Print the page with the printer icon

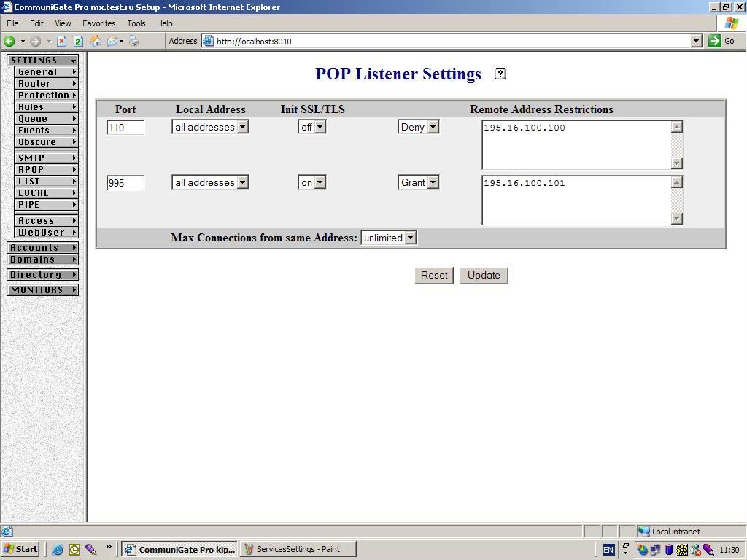(x=134, y=42)
